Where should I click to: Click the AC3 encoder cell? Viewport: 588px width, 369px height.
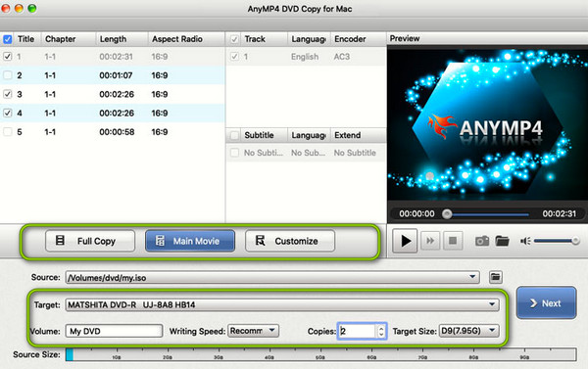pos(342,57)
